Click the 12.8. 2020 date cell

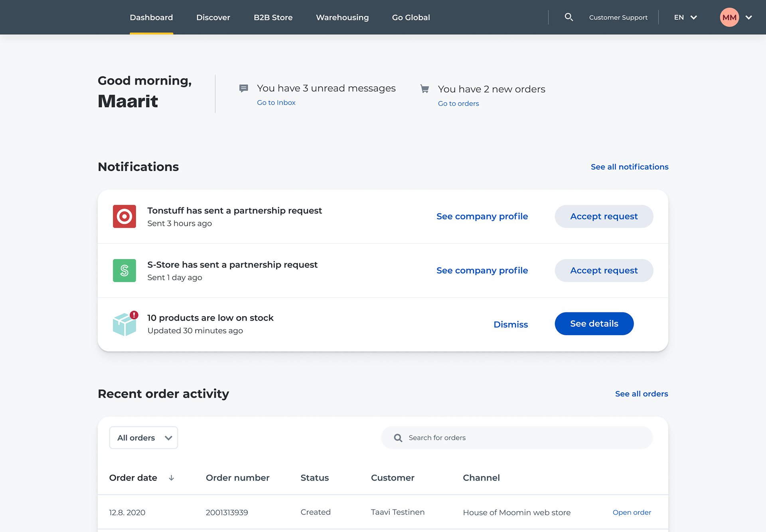coord(127,512)
